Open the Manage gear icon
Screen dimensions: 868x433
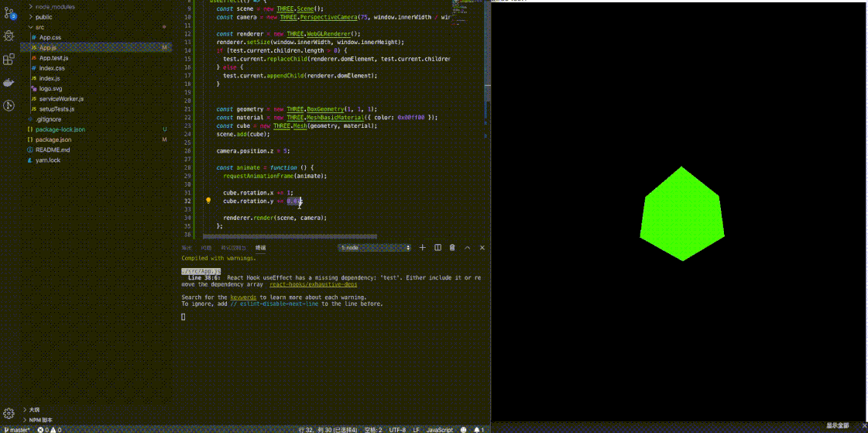tap(9, 413)
